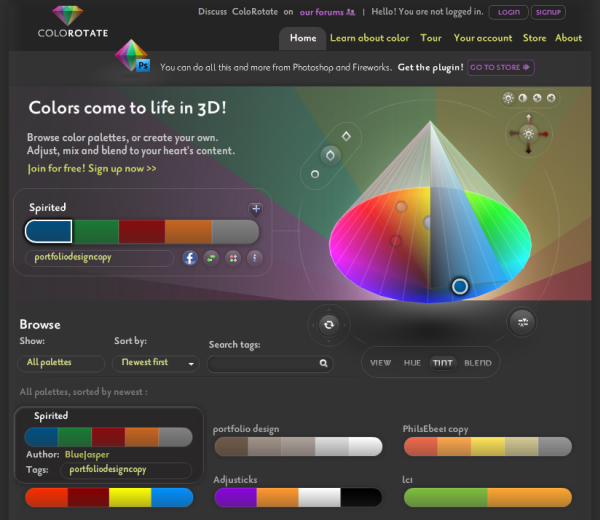This screenshot has width=600, height=520.
Task: Select the rounded diamond shape icon
Action: tap(330, 155)
